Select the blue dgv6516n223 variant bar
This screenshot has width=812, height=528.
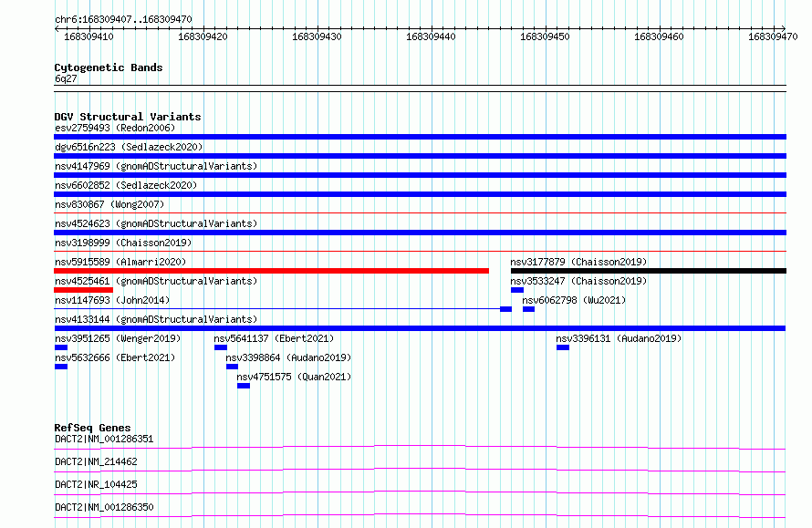tap(420, 156)
